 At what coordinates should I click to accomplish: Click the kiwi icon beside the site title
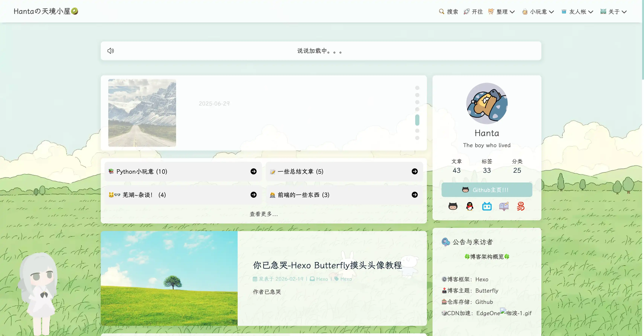[x=75, y=11]
